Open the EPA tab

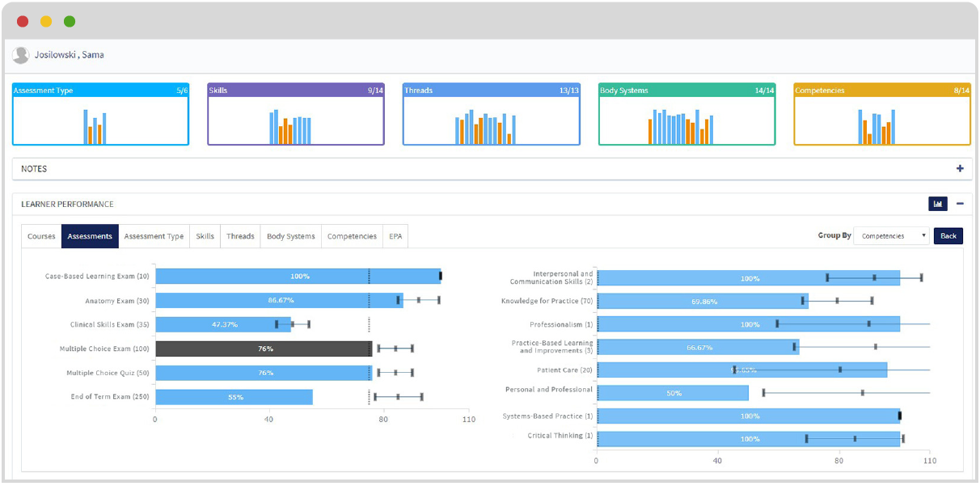click(395, 236)
